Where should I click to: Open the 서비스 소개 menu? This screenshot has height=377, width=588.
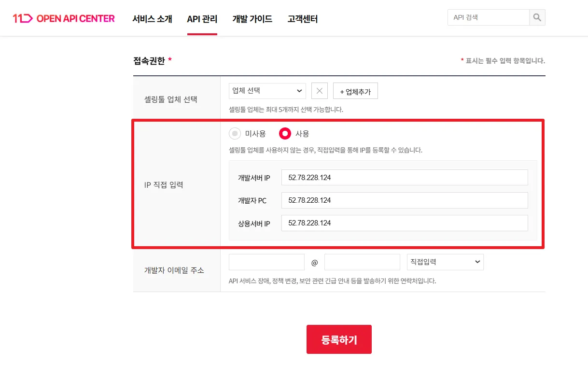click(152, 19)
